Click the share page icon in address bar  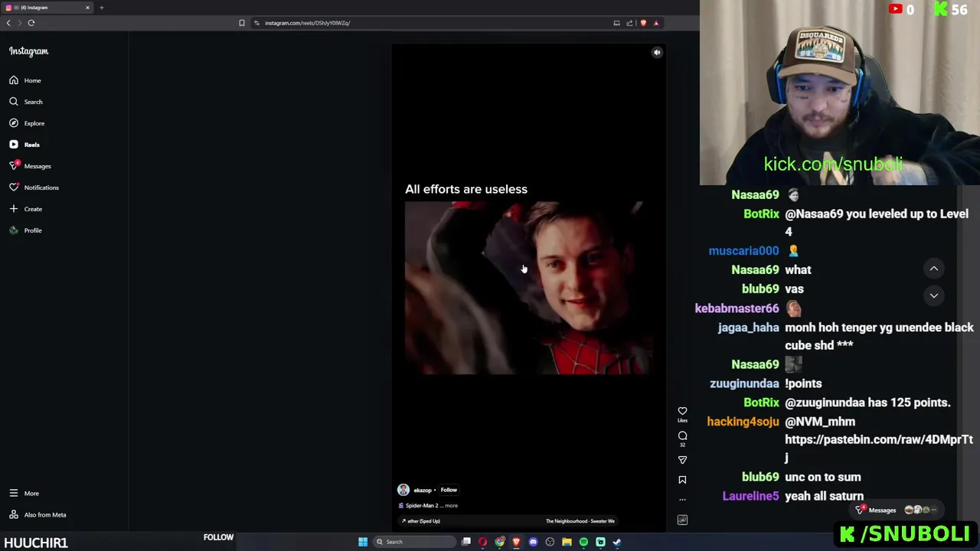[x=629, y=23]
